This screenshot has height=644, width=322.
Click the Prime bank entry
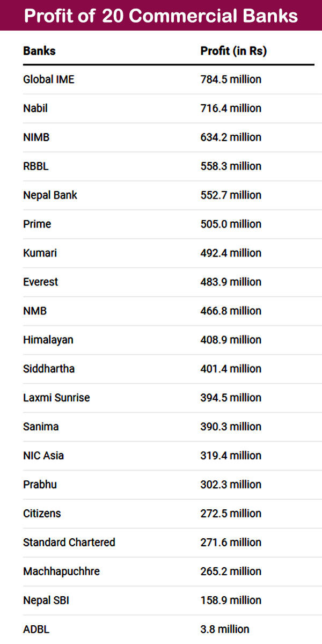coord(37,224)
